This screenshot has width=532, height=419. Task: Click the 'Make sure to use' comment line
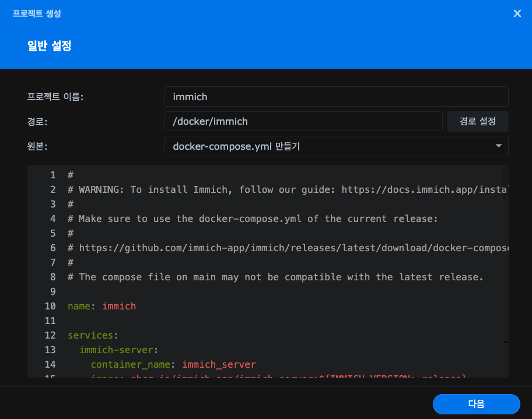pos(252,219)
